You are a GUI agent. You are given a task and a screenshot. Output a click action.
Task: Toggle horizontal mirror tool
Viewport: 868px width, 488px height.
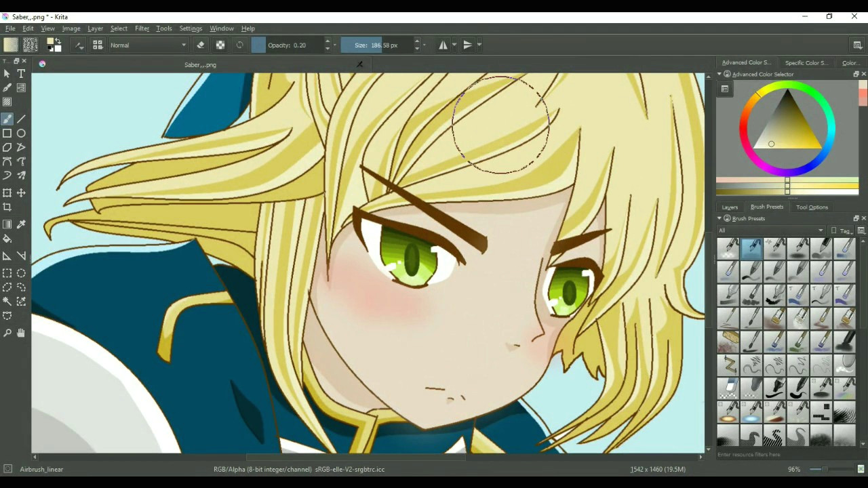pyautogui.click(x=443, y=45)
